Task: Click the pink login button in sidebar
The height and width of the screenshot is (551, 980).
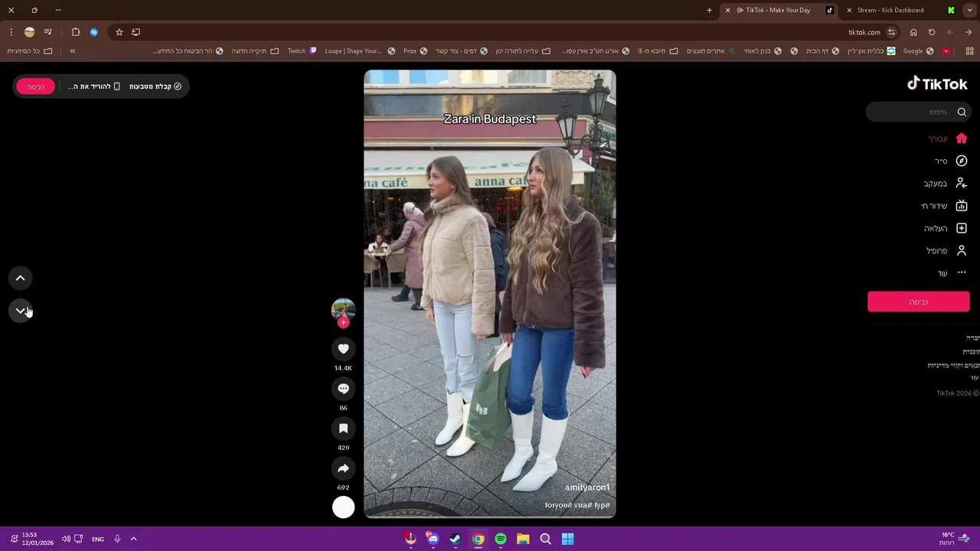Action: pyautogui.click(x=919, y=302)
